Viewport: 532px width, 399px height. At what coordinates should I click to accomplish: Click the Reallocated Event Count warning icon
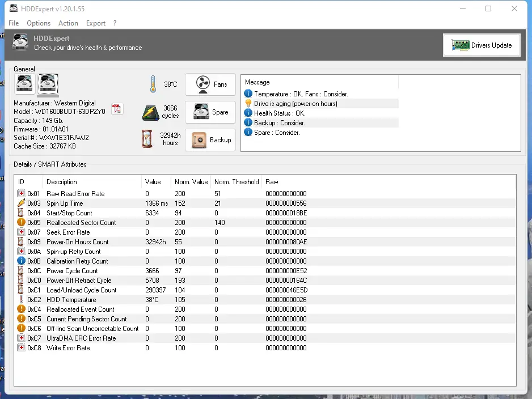[21, 309]
